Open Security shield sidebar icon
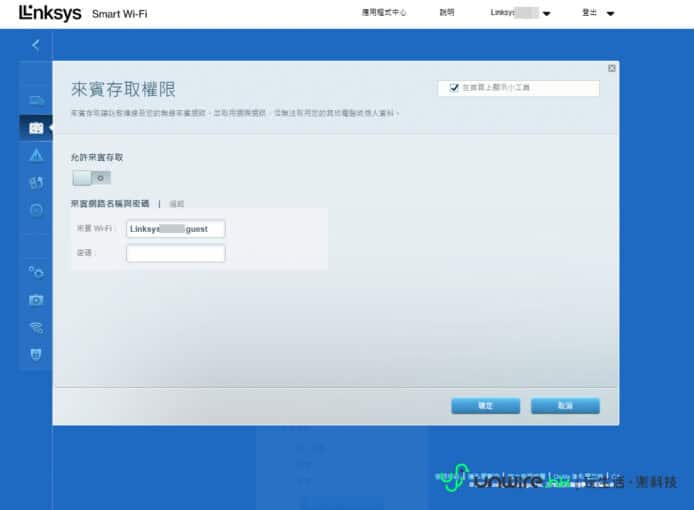694x510 pixels. [36, 354]
